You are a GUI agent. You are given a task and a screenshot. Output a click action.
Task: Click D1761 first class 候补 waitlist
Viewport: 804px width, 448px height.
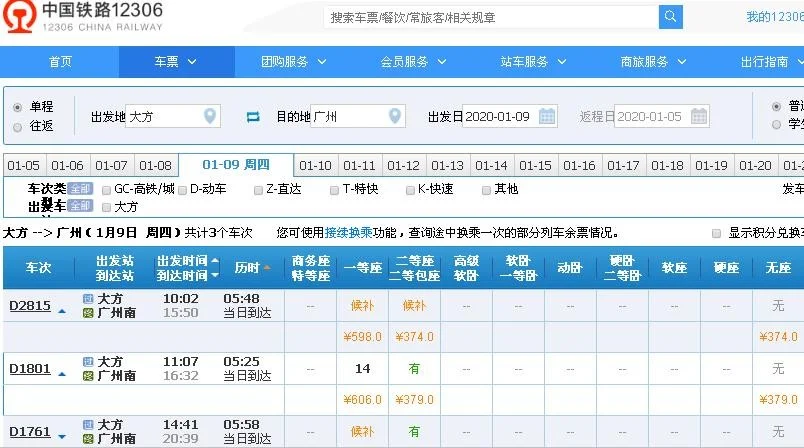point(363,432)
